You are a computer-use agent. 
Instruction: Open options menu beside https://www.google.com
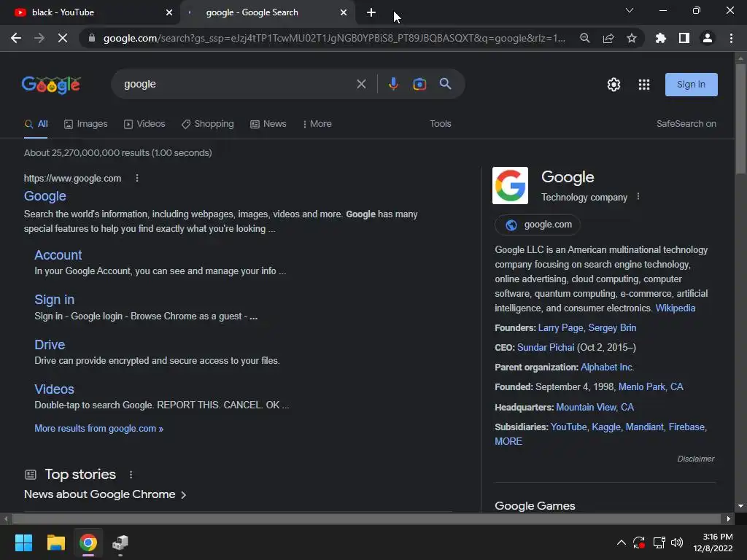pyautogui.click(x=137, y=178)
